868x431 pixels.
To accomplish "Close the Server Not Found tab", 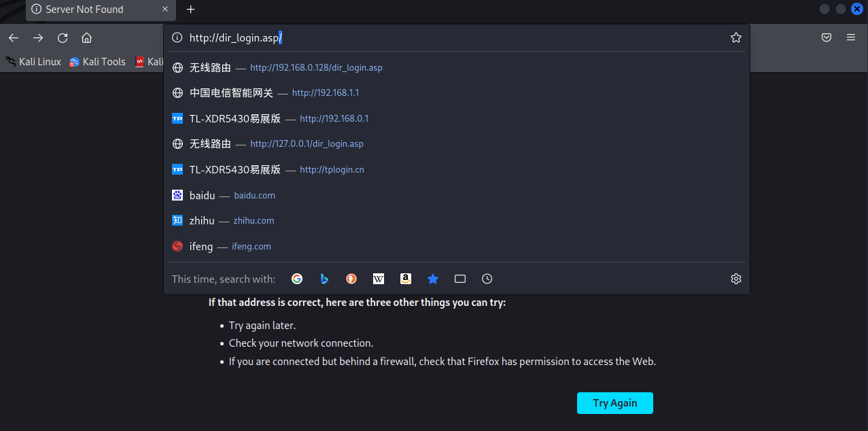I will tap(166, 10).
